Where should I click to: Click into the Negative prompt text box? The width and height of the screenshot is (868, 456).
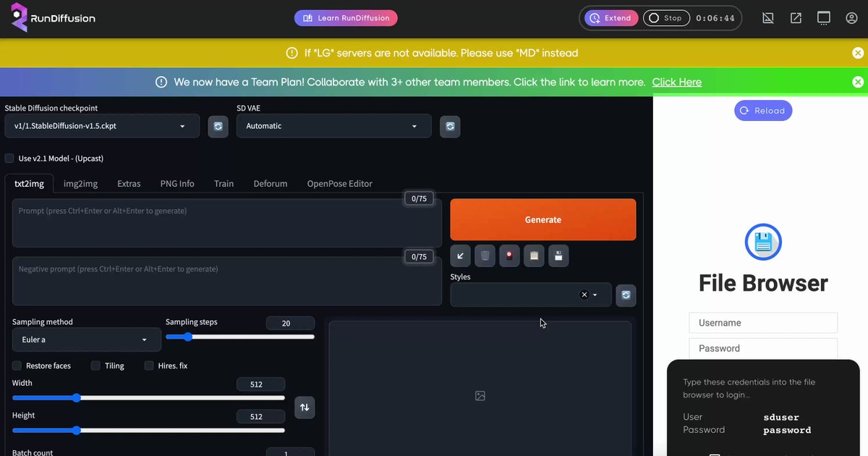pyautogui.click(x=227, y=281)
